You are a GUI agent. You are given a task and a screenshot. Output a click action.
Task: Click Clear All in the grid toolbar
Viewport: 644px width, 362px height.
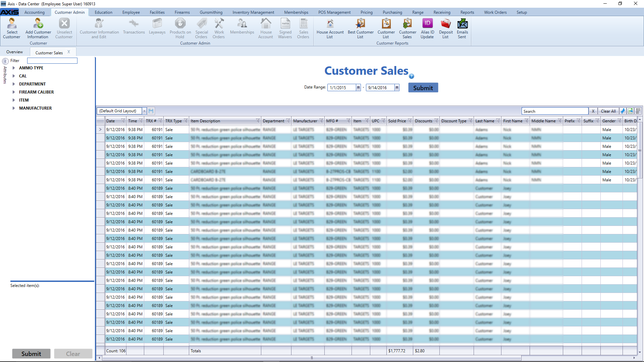608,111
